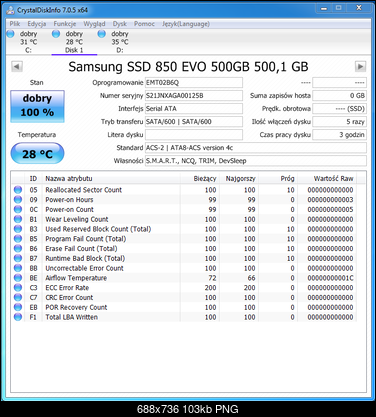Click status icon for Runtime Bad Block
The image size is (376, 417).
click(18, 258)
